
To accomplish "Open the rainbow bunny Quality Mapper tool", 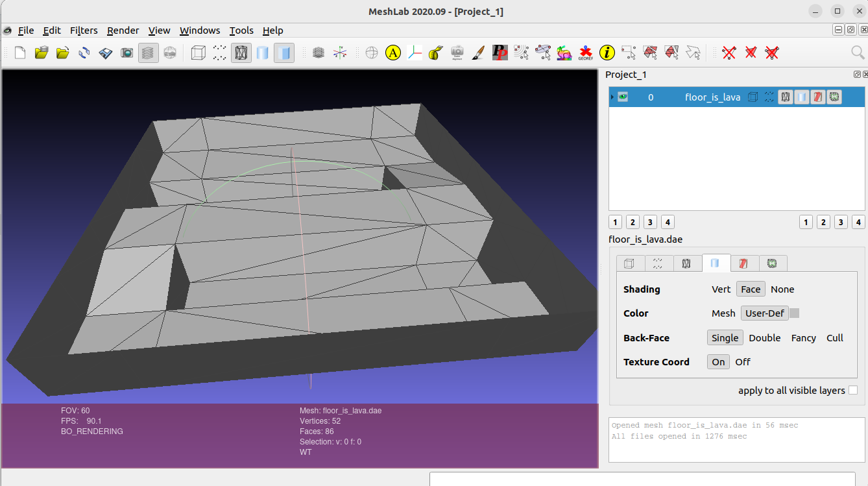I will click(x=564, y=53).
